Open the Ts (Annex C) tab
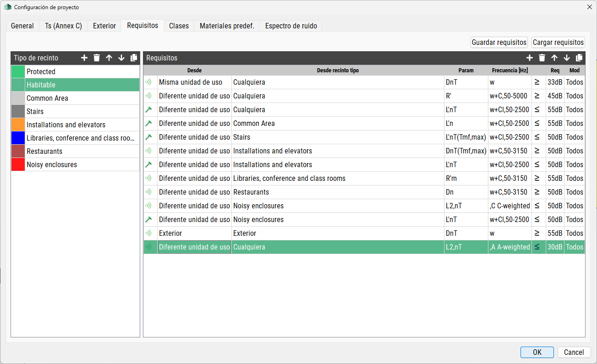Viewport: 597px width, 364px height. pyautogui.click(x=63, y=26)
